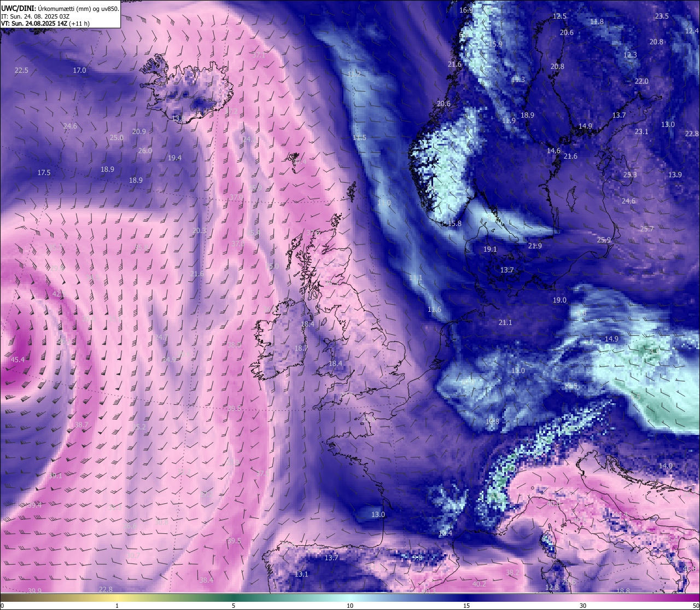Click the 19.1 value over Denmark

490,249
